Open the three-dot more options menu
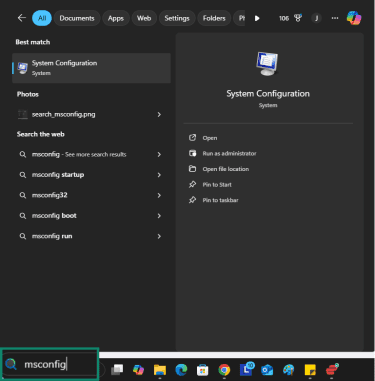This screenshot has height=381, width=375. 335,18
